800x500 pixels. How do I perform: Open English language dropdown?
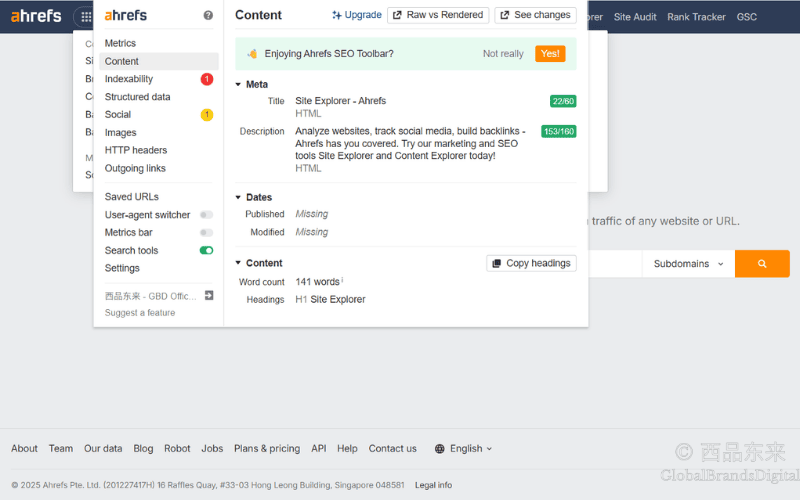[x=470, y=448]
